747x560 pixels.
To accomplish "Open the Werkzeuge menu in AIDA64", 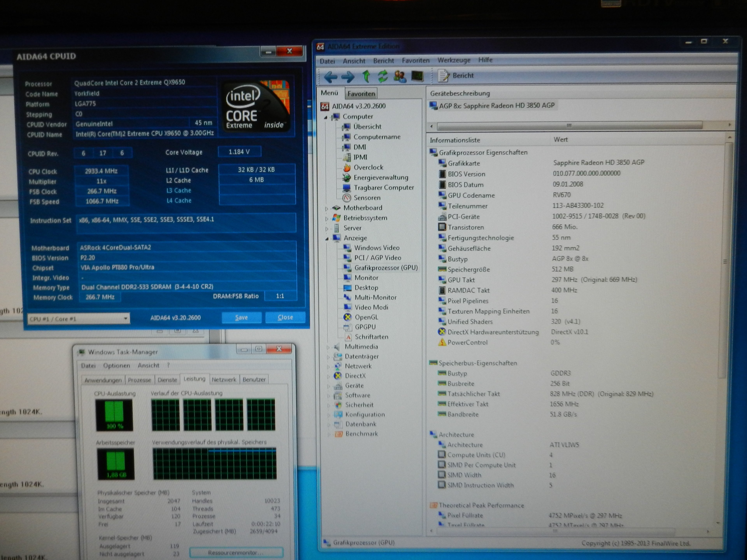I will tap(454, 60).
